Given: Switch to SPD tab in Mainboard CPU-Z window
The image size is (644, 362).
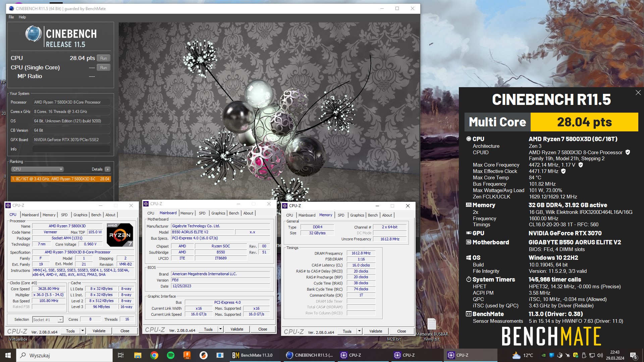Looking at the screenshot, I should click(202, 213).
